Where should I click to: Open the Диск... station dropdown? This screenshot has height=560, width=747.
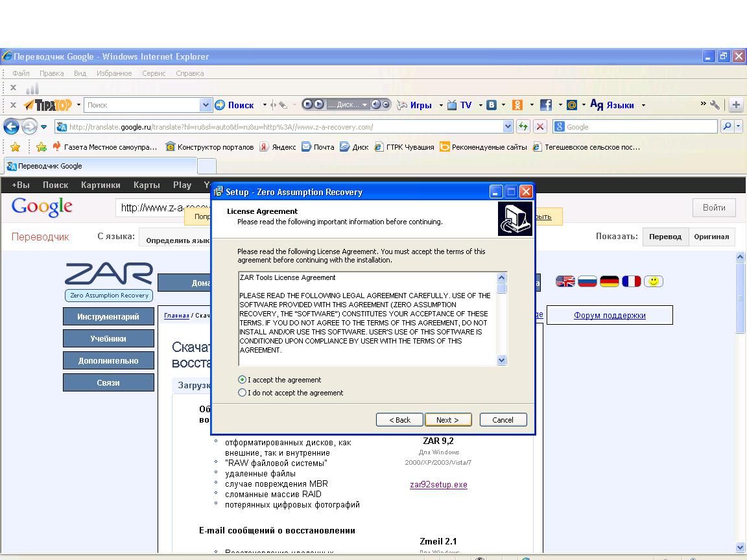364,105
